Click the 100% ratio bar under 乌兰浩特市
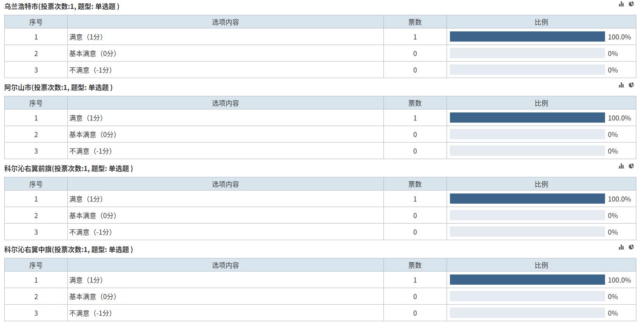 coord(527,37)
